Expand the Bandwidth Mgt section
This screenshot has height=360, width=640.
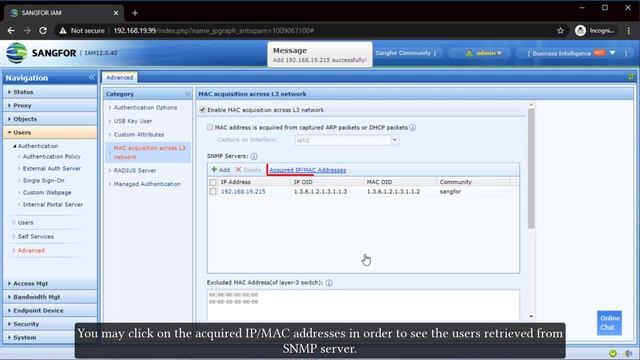[50, 297]
